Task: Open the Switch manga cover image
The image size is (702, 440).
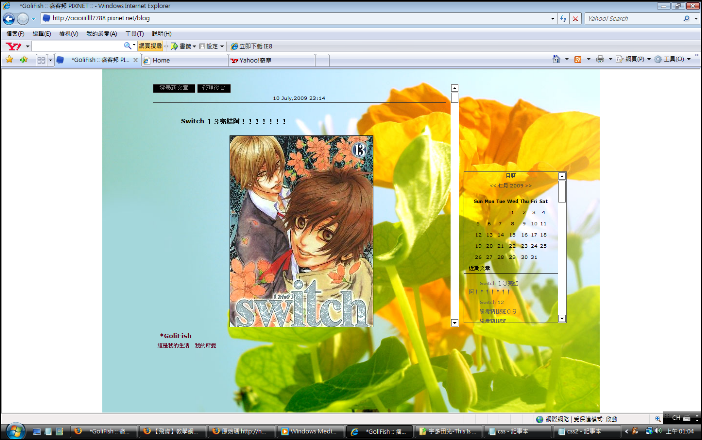Action: [x=301, y=231]
